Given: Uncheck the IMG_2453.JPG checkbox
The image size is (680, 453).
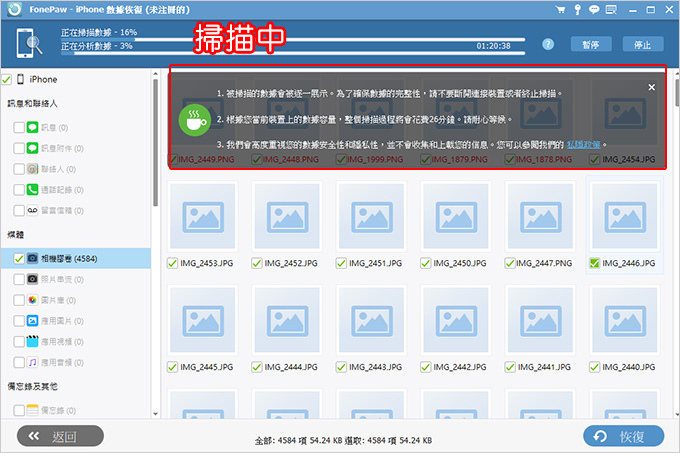Looking at the screenshot, I should (172, 263).
